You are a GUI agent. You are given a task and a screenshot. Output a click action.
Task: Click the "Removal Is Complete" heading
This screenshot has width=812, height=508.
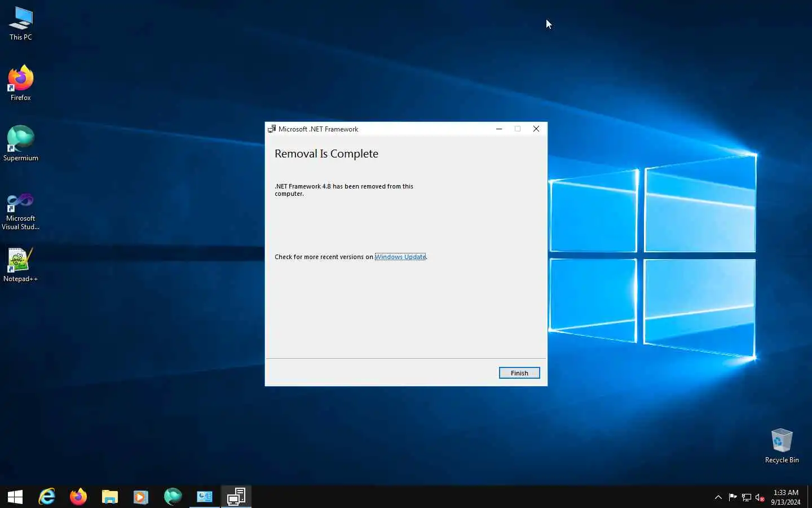326,154
